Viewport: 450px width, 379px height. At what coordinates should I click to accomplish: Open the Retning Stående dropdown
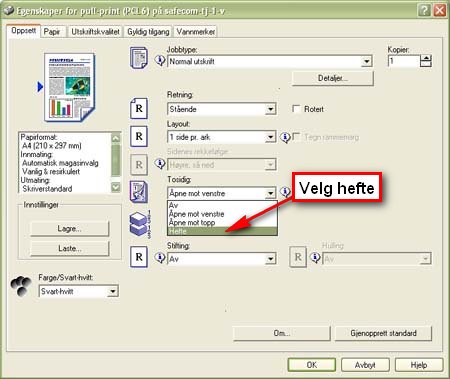(270, 109)
